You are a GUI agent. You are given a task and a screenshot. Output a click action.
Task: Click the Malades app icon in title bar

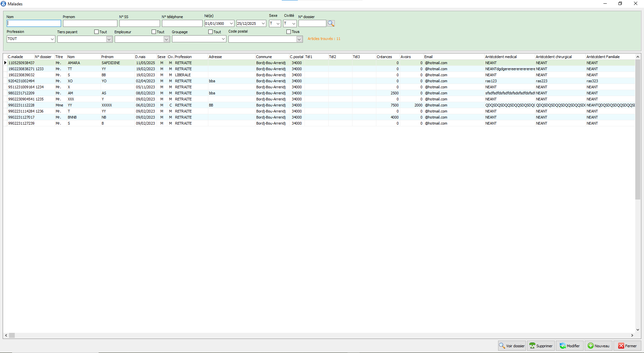tap(3, 4)
